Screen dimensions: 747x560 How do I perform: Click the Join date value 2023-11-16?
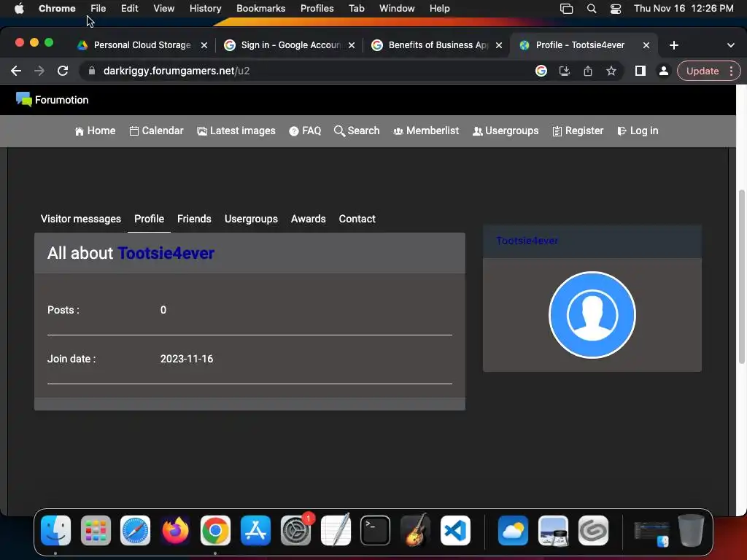tap(186, 359)
